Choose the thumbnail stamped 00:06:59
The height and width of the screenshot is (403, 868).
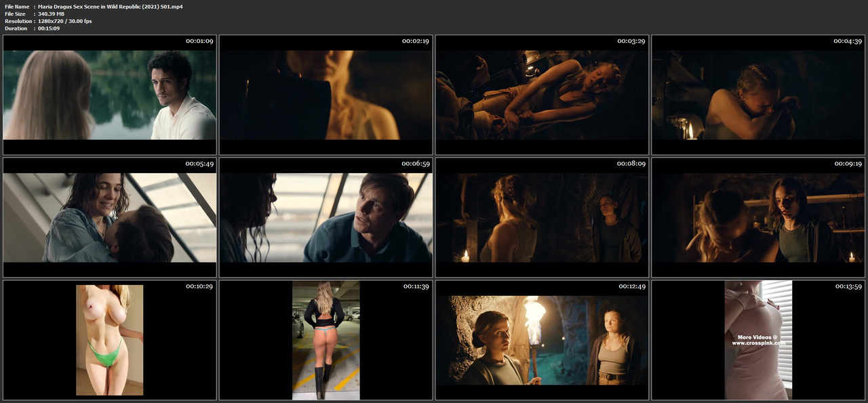point(325,218)
